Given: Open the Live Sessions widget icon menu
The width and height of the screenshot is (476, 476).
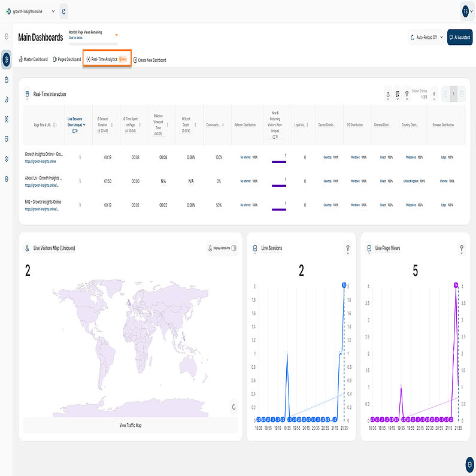Looking at the screenshot, I should (255, 248).
